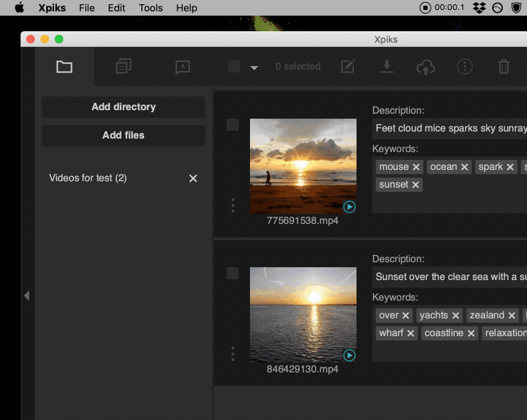Click the Add directory button
Viewport: 527px width, 420px height.
point(124,107)
